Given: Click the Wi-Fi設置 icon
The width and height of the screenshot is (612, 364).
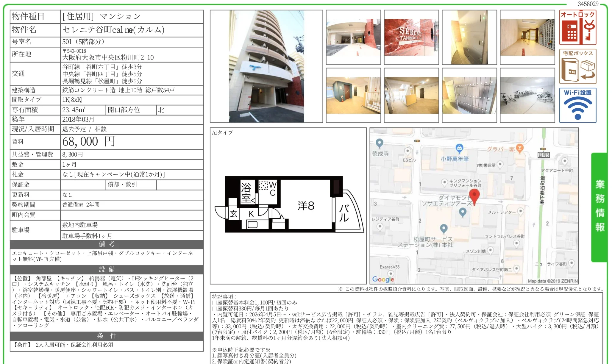Looking at the screenshot, I should (577, 105).
